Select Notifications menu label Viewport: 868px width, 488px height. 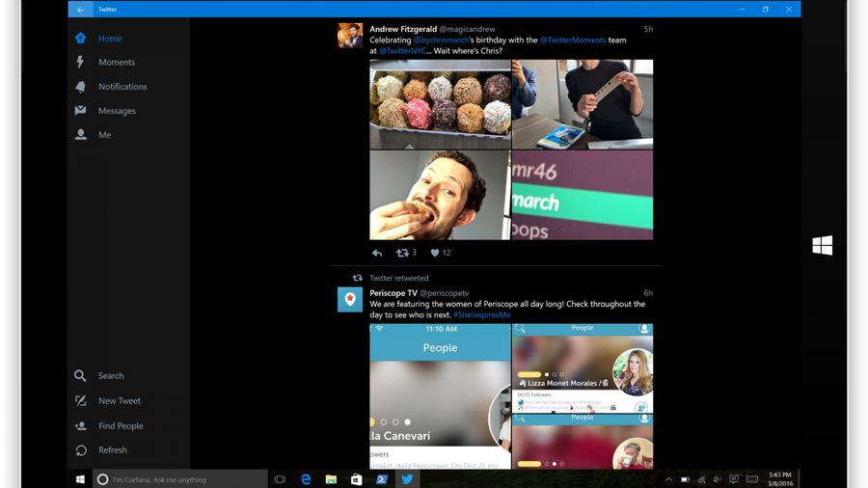pos(122,86)
